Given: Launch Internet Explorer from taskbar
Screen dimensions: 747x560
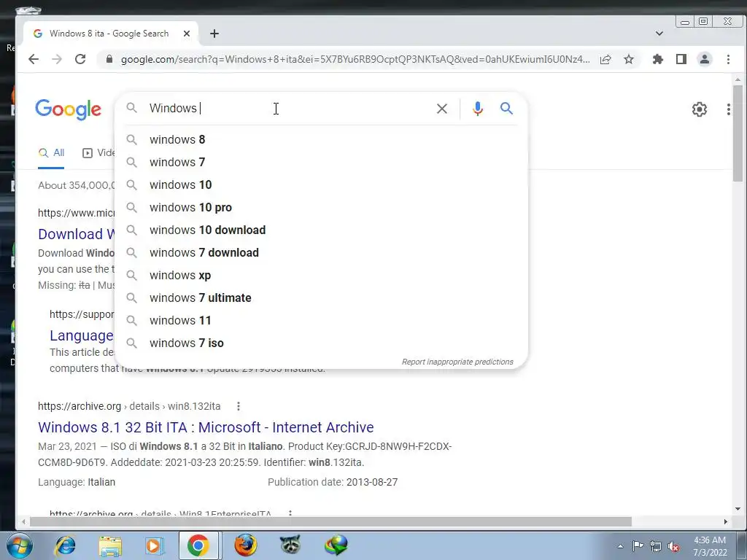Looking at the screenshot, I should click(65, 545).
